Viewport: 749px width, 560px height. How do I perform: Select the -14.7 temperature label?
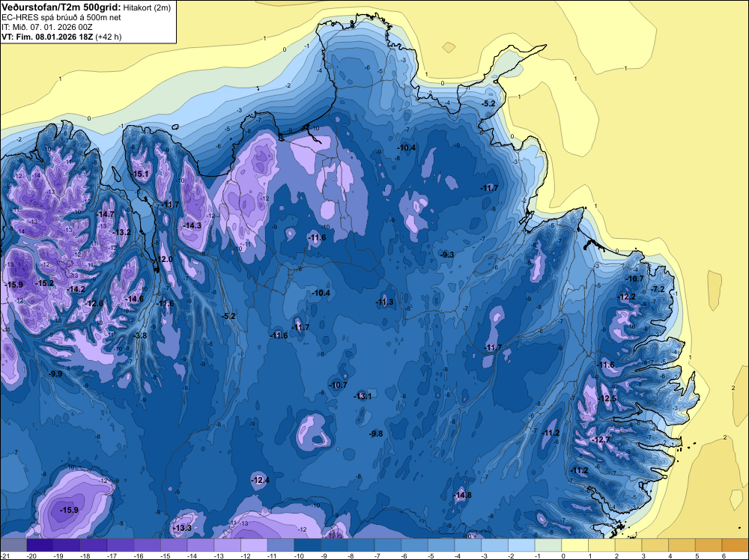point(106,214)
